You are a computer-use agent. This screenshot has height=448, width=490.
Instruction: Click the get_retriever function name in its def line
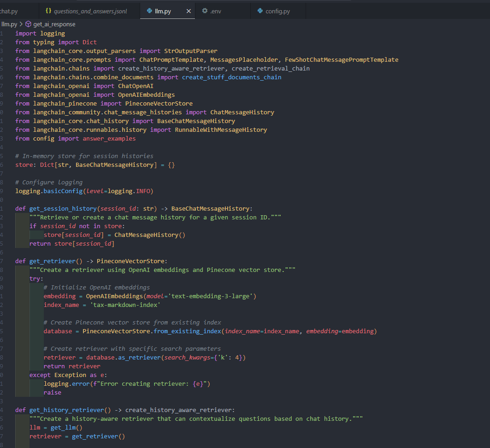coord(53,261)
